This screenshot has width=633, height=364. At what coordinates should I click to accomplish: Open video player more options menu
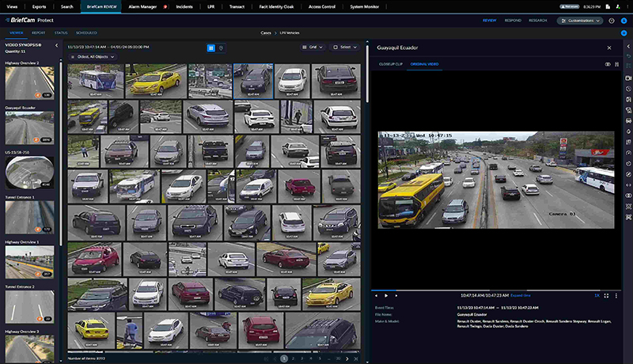(x=615, y=295)
